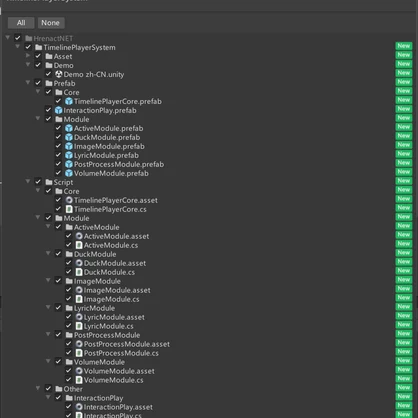Click the LyricModule.cs script icon

click(x=79, y=326)
